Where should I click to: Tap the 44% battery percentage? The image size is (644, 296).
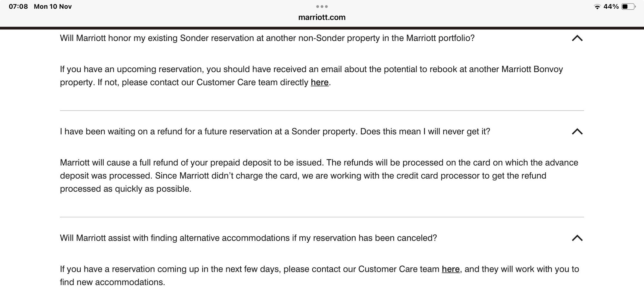coord(611,7)
